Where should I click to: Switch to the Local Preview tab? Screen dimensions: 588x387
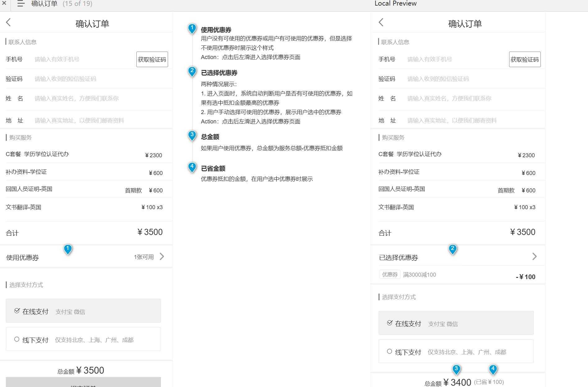click(x=396, y=4)
